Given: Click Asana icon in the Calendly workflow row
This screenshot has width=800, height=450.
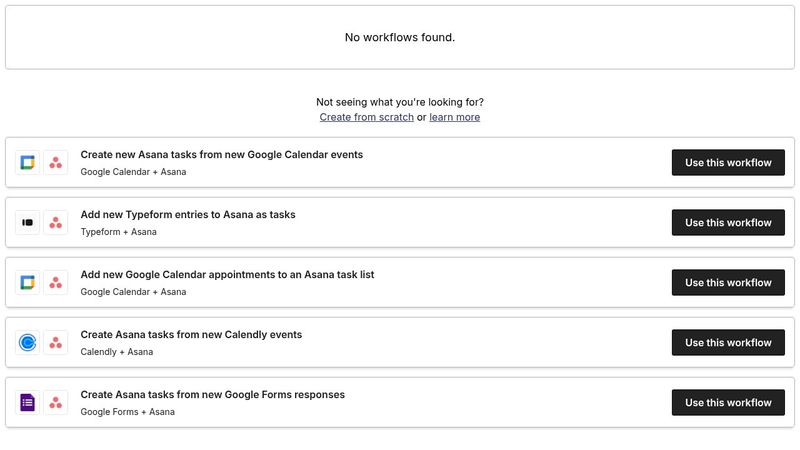Looking at the screenshot, I should pos(56,343).
